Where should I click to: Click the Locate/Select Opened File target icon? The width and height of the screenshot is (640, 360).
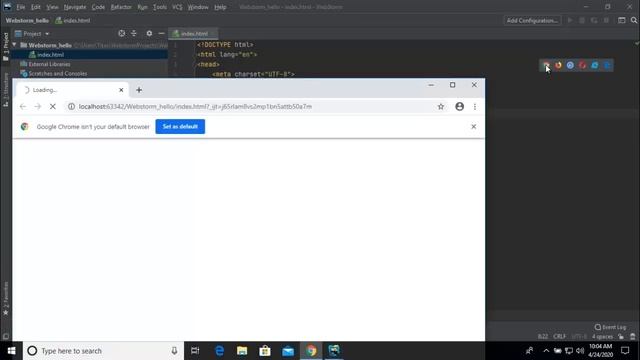(121, 33)
